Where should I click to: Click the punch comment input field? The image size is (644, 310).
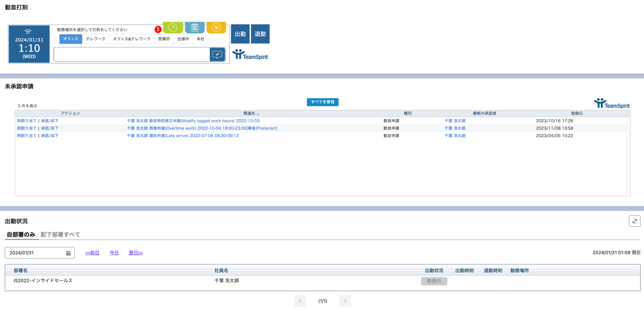(132, 54)
